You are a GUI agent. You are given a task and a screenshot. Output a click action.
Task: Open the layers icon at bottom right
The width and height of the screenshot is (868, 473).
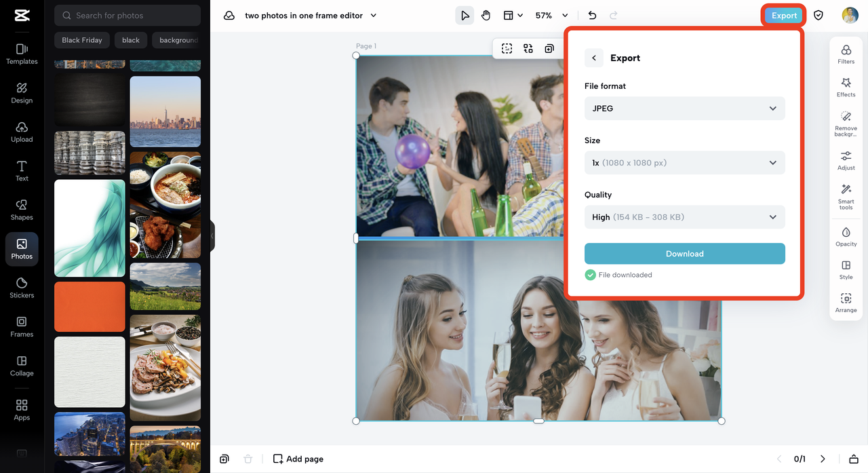click(x=854, y=459)
